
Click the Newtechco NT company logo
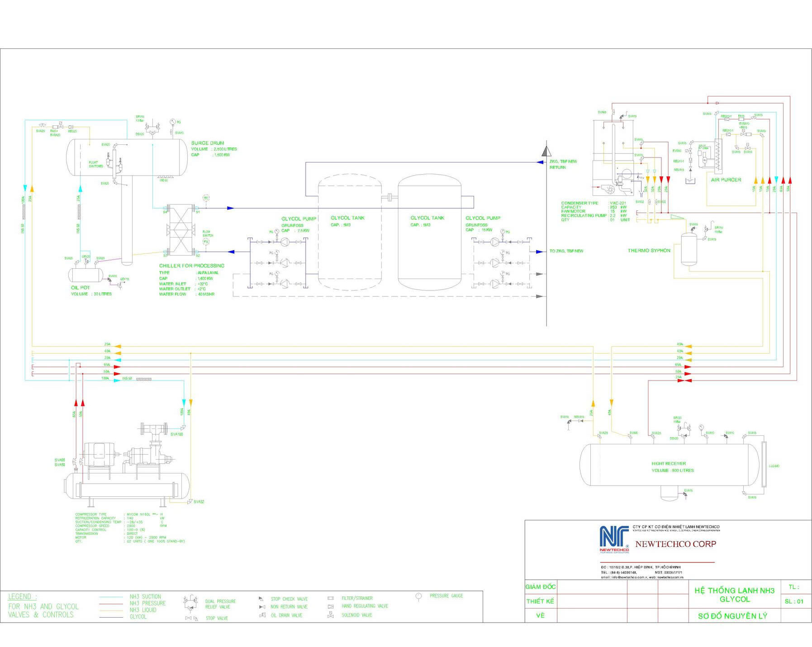(614, 539)
